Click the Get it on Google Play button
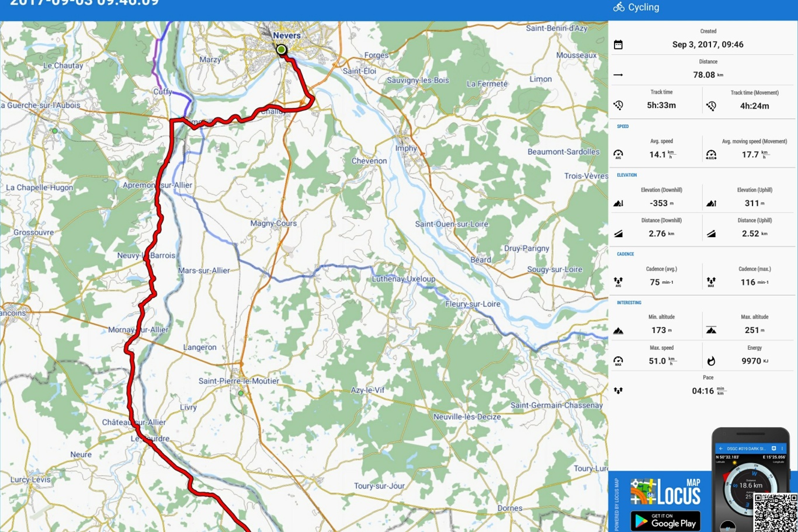The width and height of the screenshot is (798, 532). (x=665, y=520)
